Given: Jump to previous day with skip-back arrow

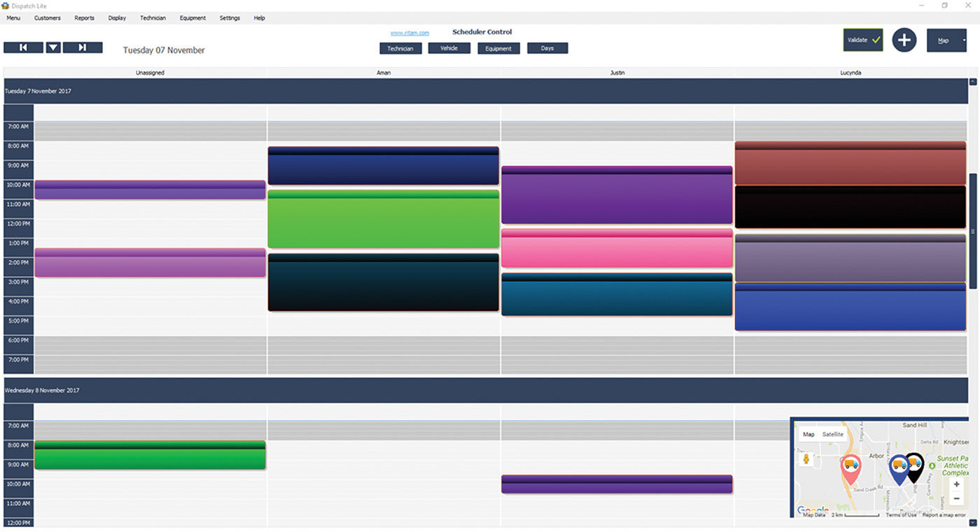Looking at the screenshot, I should coord(23,48).
